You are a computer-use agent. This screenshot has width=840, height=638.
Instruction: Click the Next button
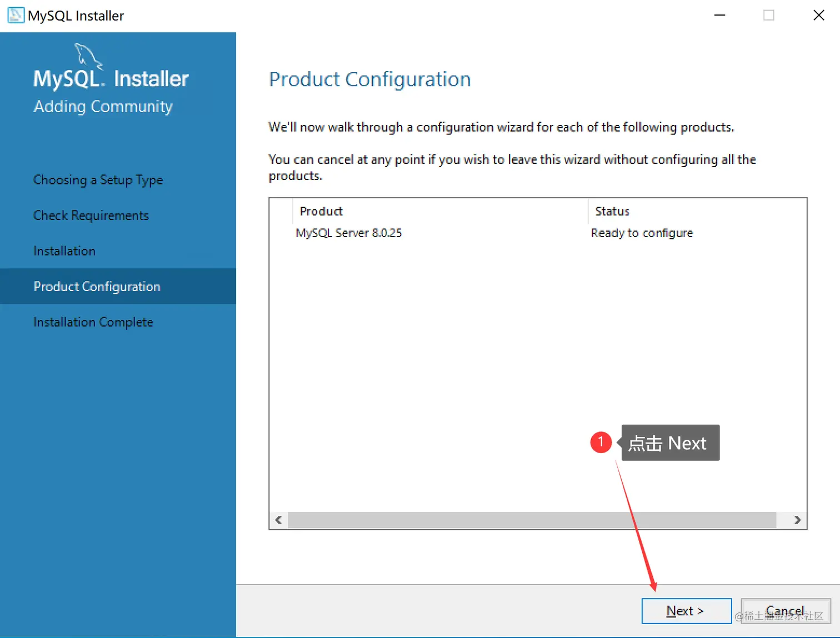686,611
